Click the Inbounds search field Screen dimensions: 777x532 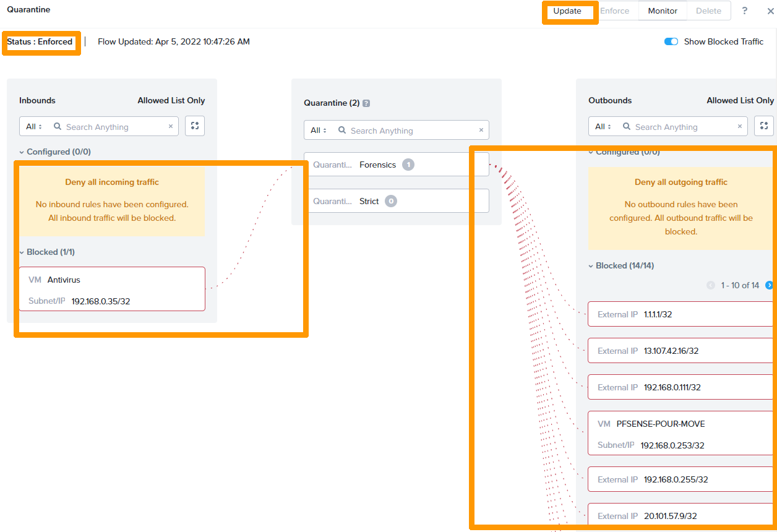point(114,127)
